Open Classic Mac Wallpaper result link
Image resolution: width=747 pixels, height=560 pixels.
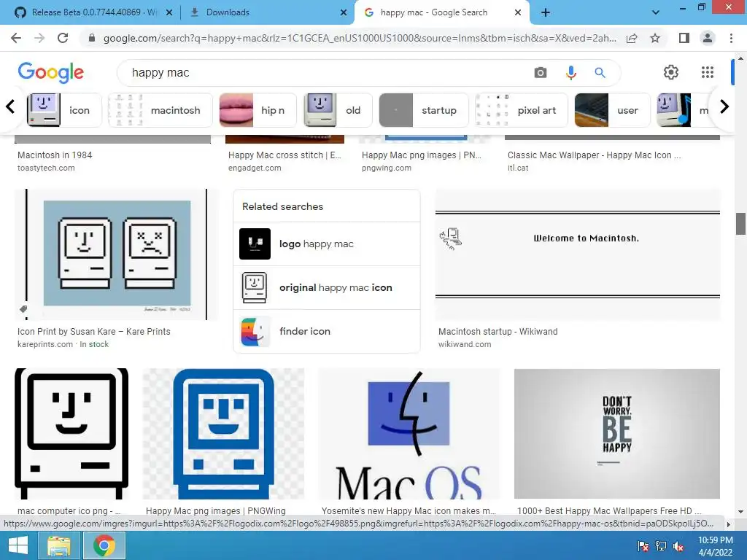coord(594,155)
